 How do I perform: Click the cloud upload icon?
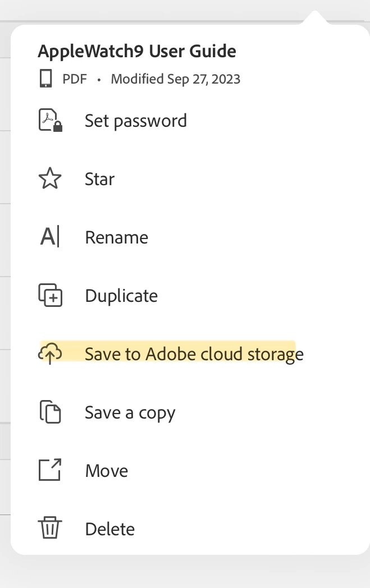coord(50,354)
